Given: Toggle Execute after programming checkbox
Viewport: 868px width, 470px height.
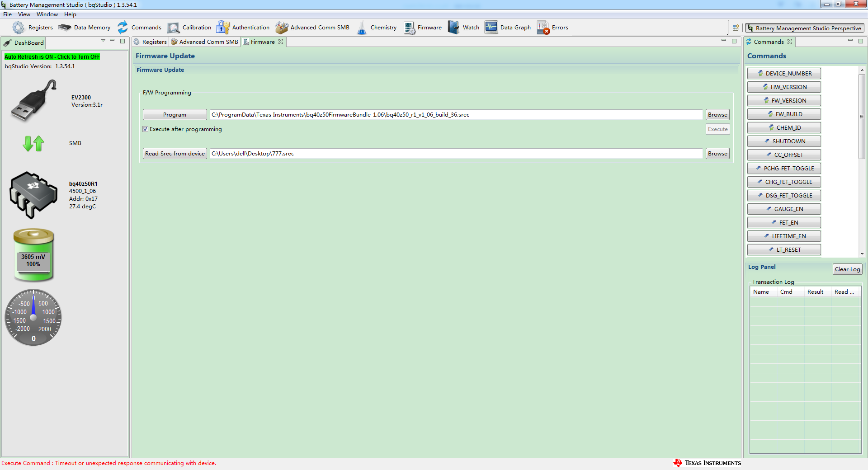Looking at the screenshot, I should pos(146,129).
